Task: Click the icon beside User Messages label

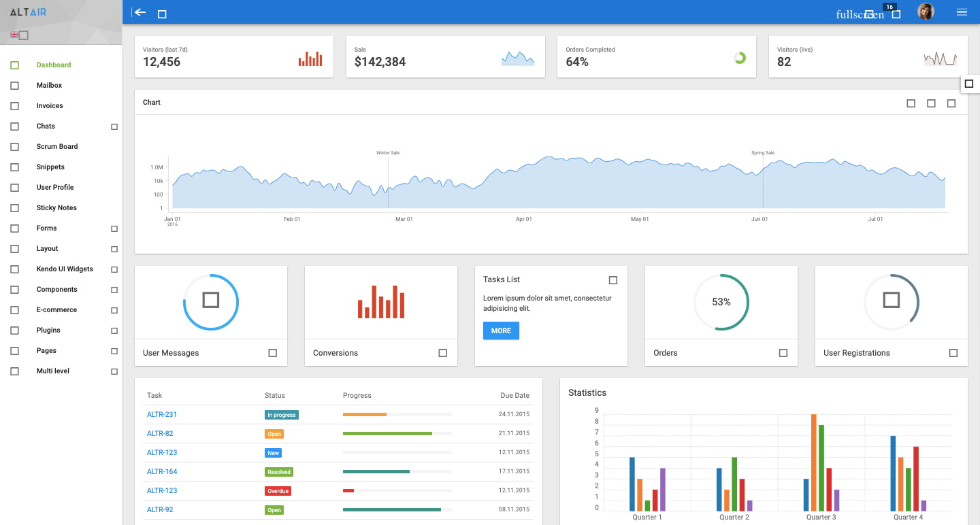Action: pyautogui.click(x=273, y=353)
